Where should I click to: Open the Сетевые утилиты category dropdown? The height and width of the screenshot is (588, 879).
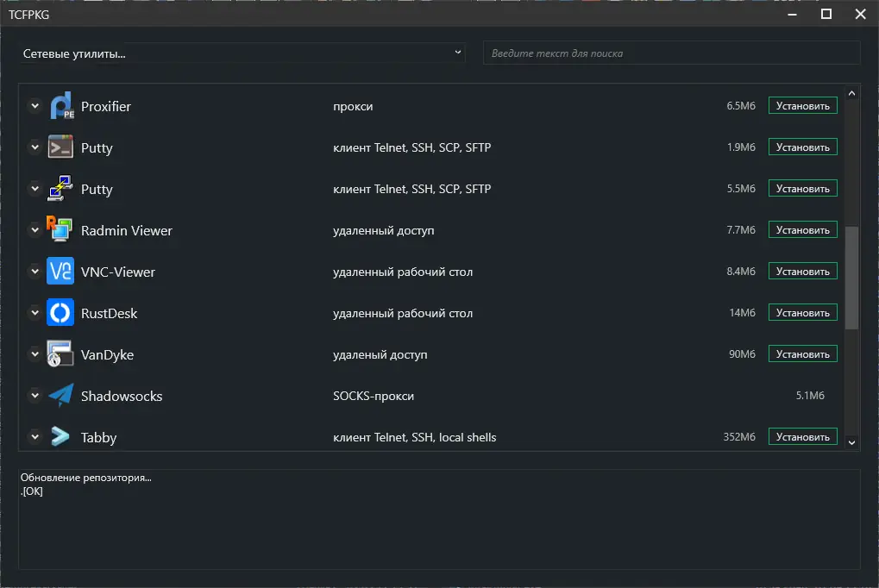(242, 53)
